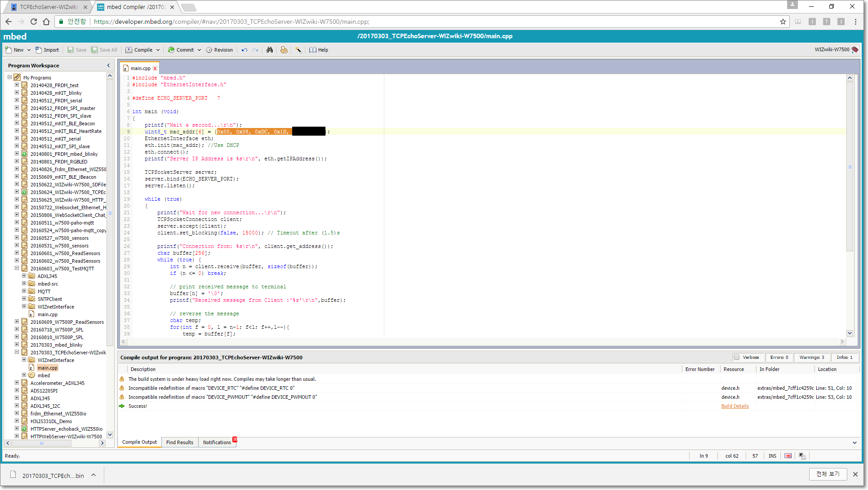Click the Save All toolbar button
Screen dimensions: 868x490
pyautogui.click(x=104, y=50)
